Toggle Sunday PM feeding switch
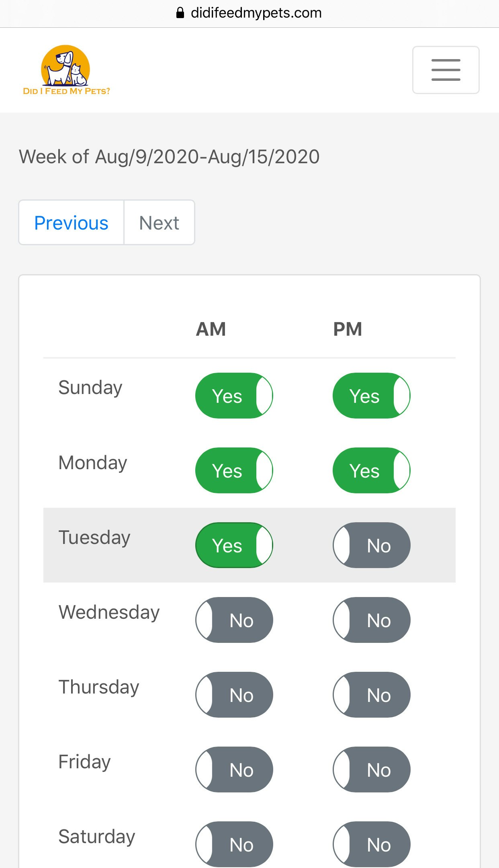The image size is (499, 868). pos(371,396)
